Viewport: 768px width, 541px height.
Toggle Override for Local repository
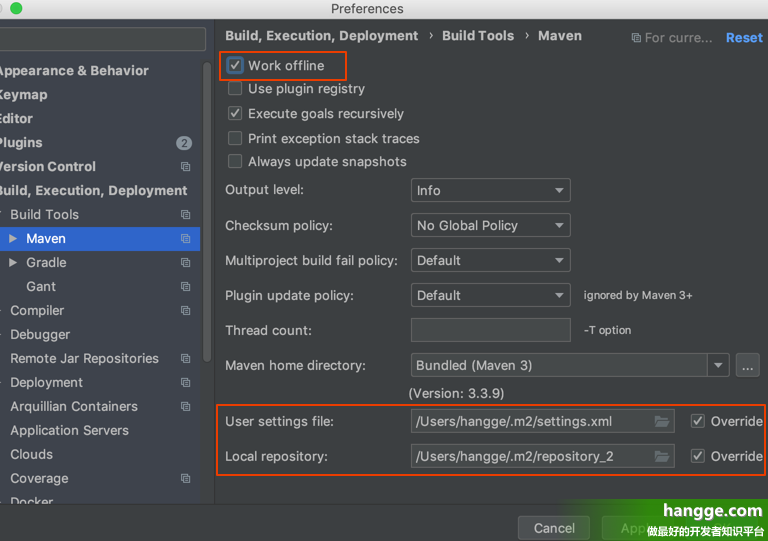[x=697, y=456]
